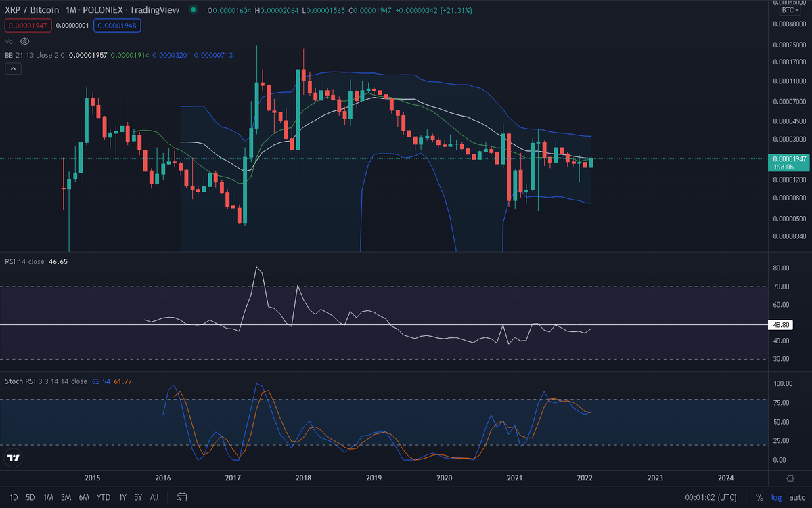This screenshot has height=508, width=812.
Task: Click the BB lower band value 0.00000713
Action: point(213,55)
